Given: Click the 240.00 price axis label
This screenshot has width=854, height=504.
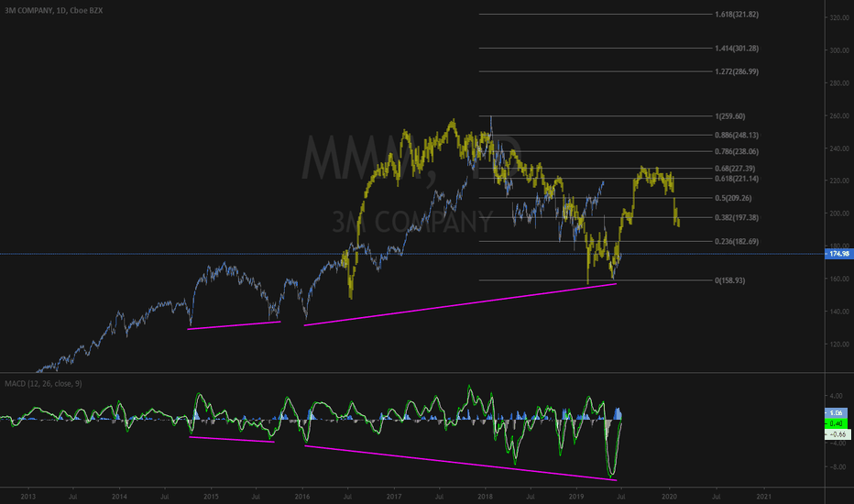Looking at the screenshot, I should pos(839,148).
